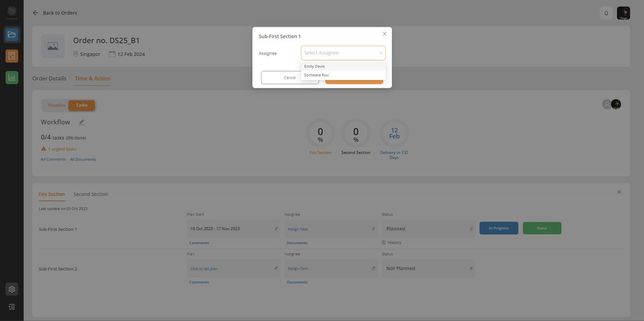Click to set plan for Section 2

204,269
